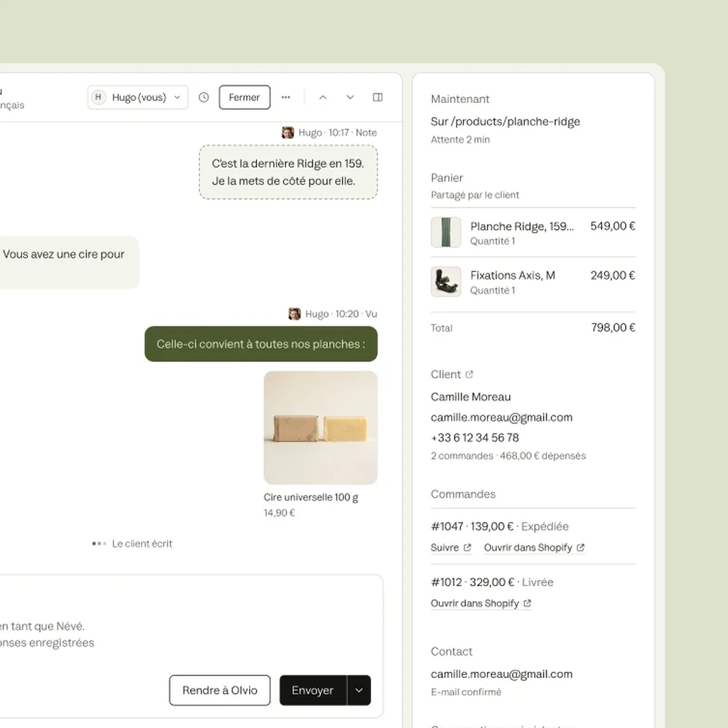
Task: Click the cart total 798,00 €
Action: pos(613,328)
